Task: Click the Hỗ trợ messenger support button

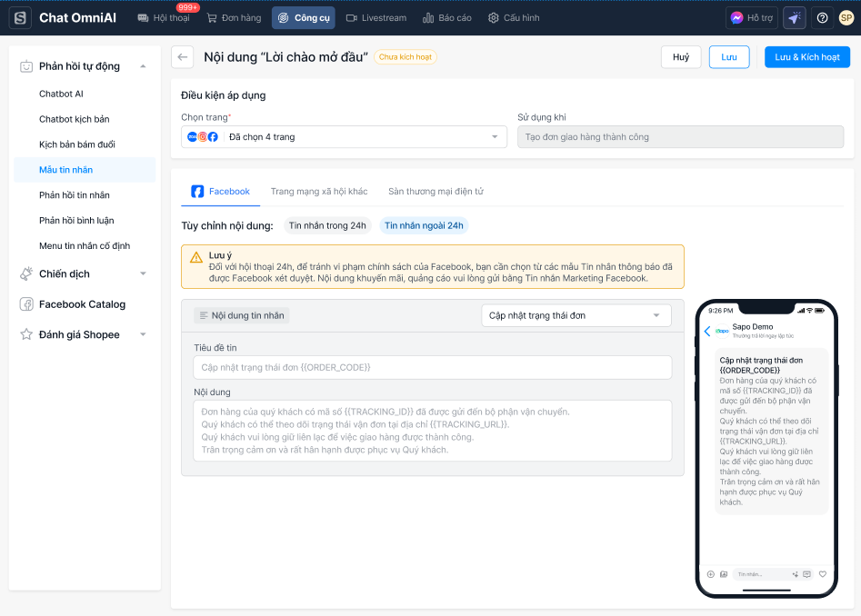Action: (x=752, y=17)
